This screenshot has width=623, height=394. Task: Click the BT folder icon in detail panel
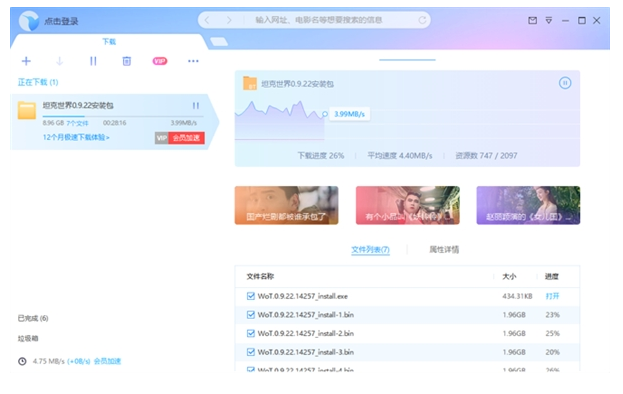[250, 83]
